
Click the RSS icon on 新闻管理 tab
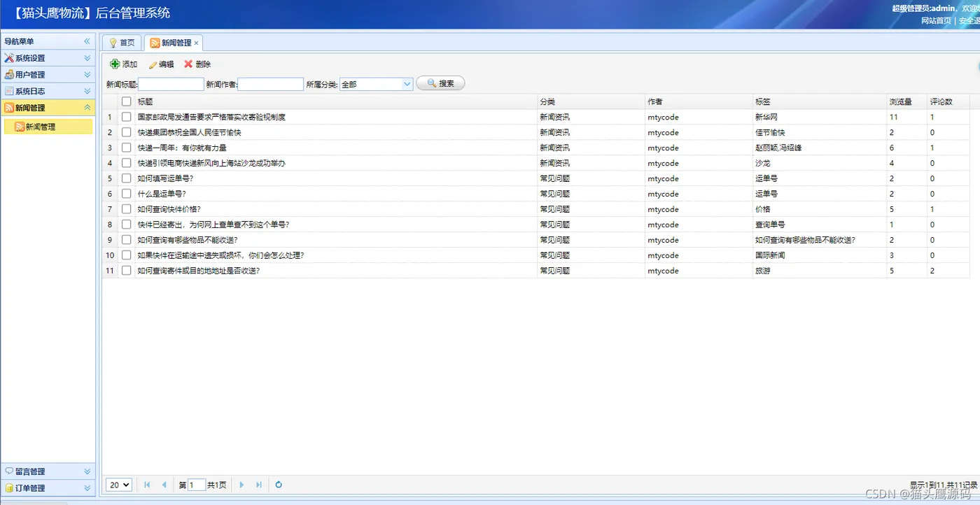pos(155,43)
